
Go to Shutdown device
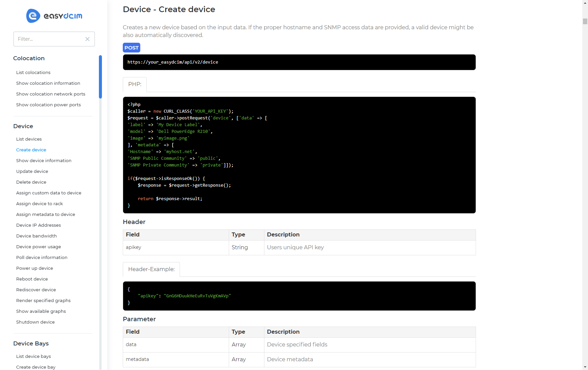[35, 322]
